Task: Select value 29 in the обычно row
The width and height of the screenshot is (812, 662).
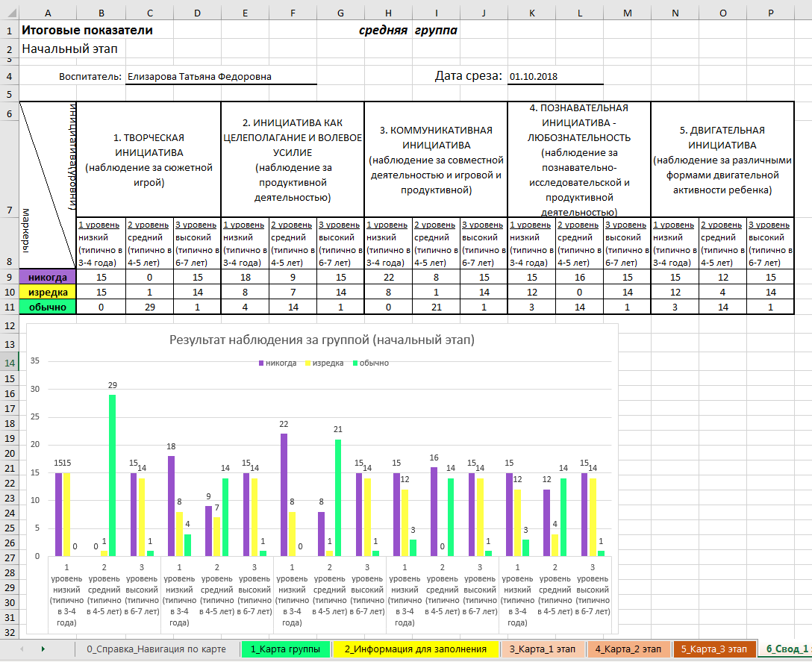Action: point(150,307)
